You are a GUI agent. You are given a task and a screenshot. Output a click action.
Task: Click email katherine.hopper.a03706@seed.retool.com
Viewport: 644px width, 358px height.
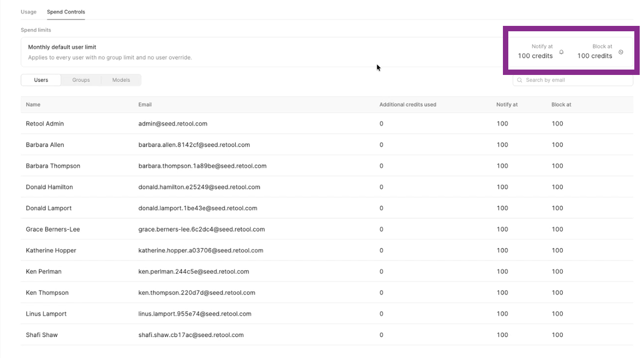coord(201,250)
